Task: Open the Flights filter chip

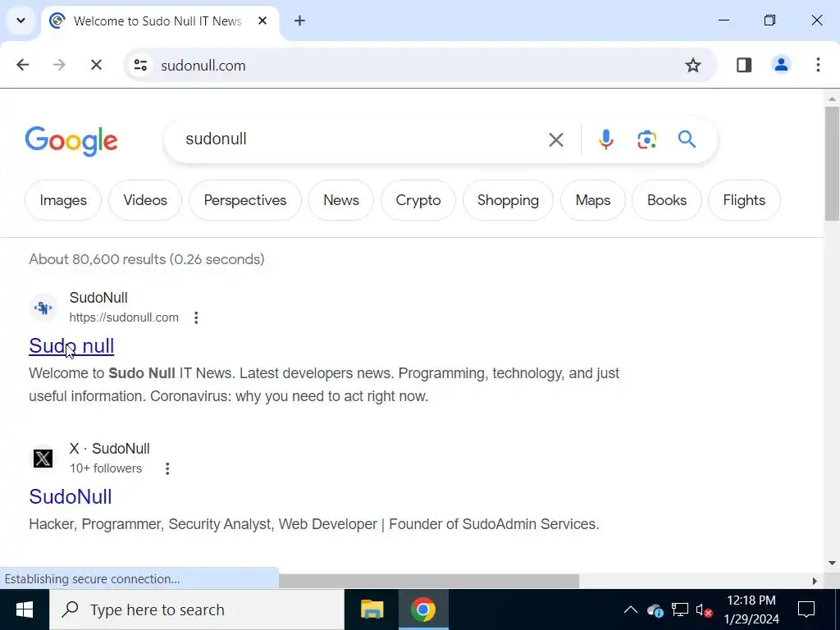Action: (x=744, y=200)
